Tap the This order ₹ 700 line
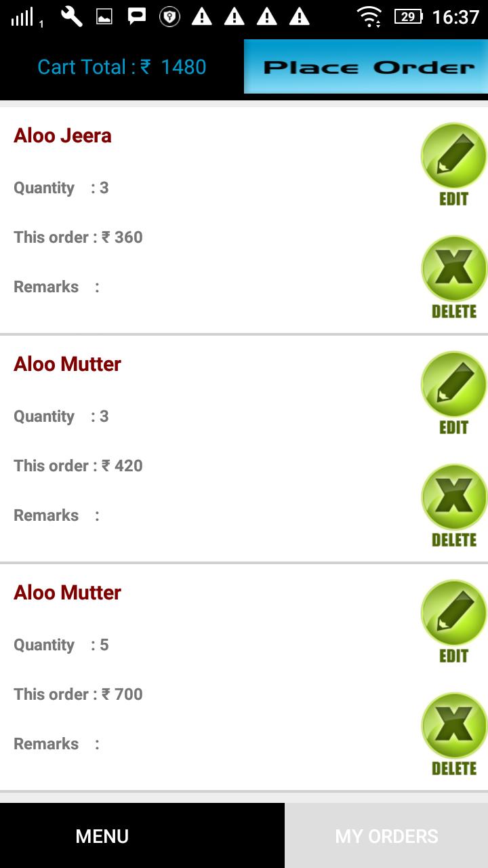The width and height of the screenshot is (488, 868). [78, 694]
